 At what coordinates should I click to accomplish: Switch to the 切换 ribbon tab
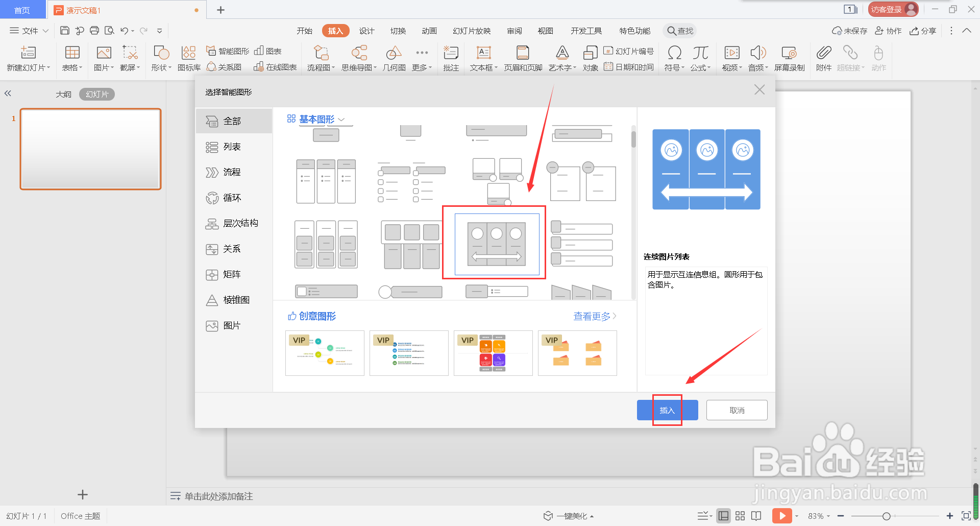(398, 31)
